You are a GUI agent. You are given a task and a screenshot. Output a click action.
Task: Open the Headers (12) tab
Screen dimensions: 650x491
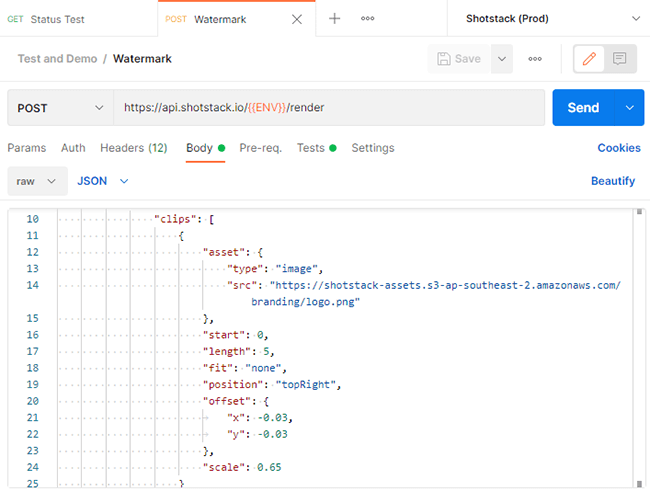coord(133,148)
